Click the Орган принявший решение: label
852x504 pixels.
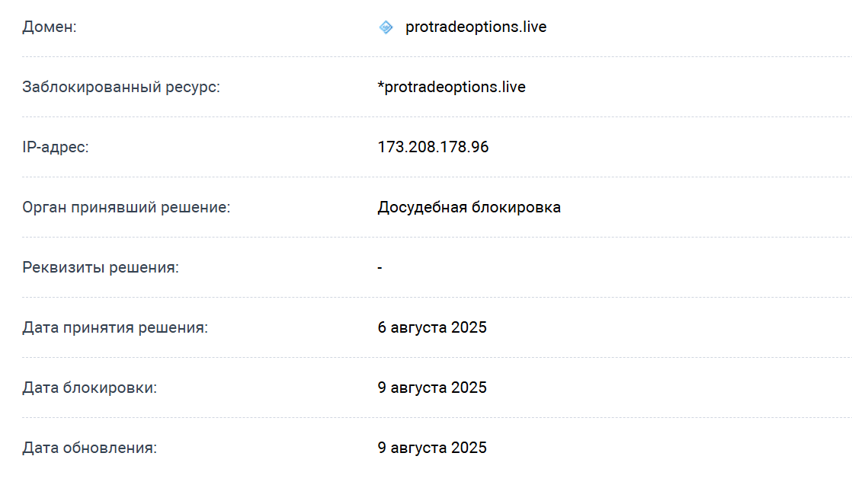coord(126,208)
